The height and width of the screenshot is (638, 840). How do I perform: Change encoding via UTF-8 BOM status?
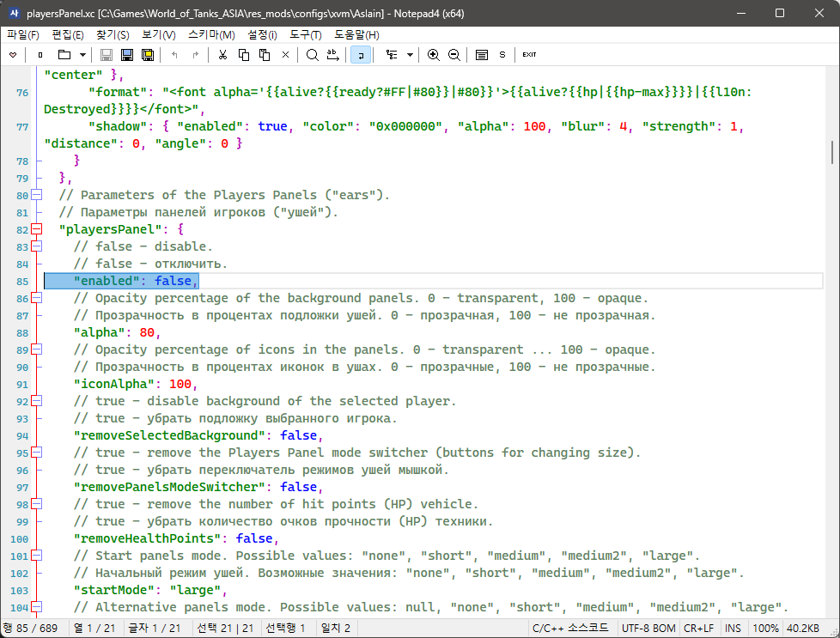(x=648, y=629)
